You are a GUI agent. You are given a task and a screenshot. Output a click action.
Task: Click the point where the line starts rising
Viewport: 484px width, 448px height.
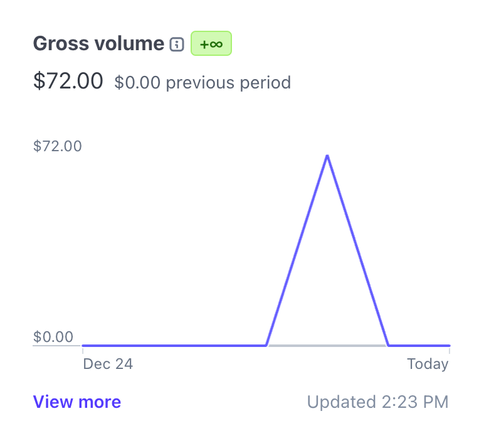pyautogui.click(x=266, y=345)
